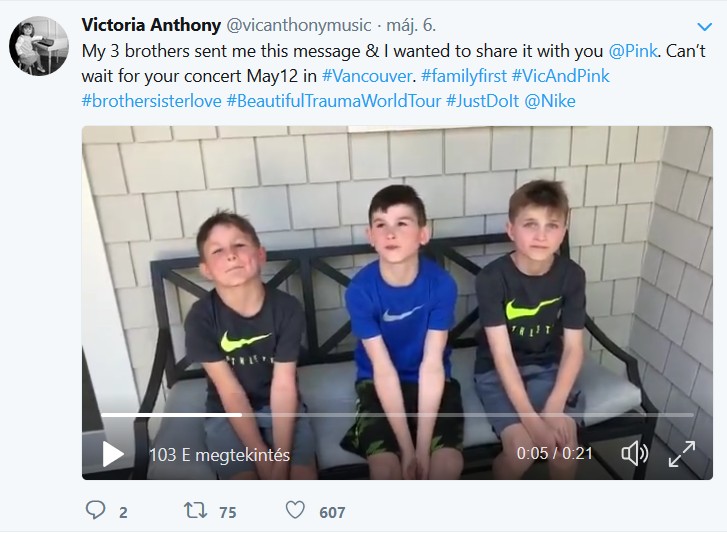Expand the video to fullscreen
Image resolution: width=727 pixels, height=544 pixels.
click(x=682, y=454)
